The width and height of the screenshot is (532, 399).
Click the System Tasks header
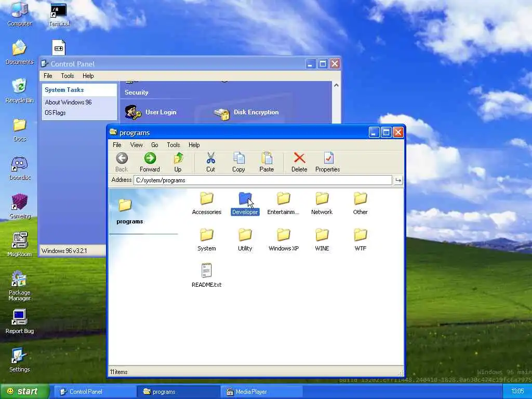point(79,90)
